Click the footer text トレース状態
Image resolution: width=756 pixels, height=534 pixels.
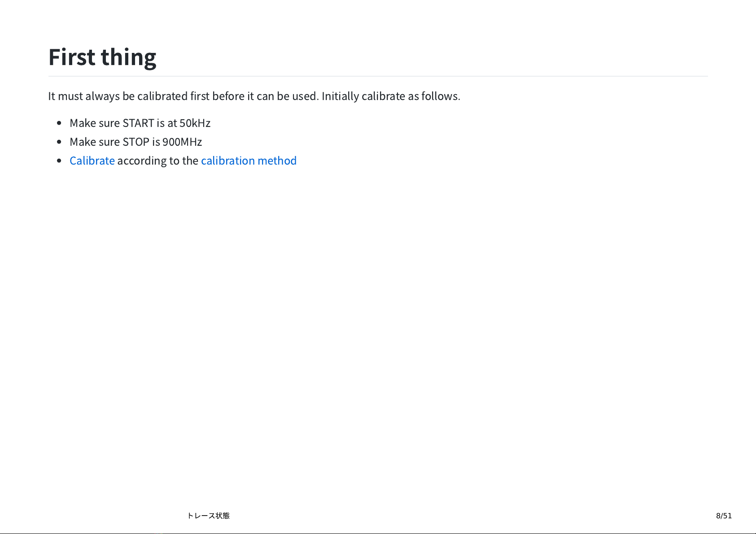208,516
